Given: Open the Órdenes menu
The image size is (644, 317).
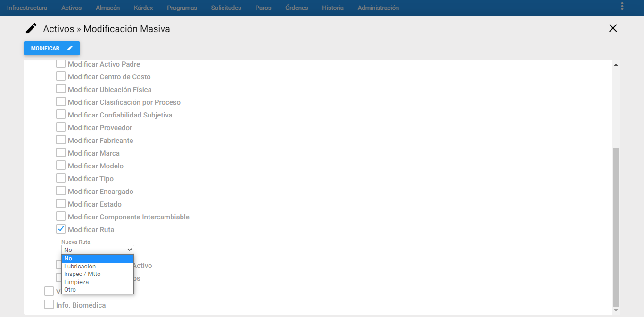Looking at the screenshot, I should tap(297, 8).
